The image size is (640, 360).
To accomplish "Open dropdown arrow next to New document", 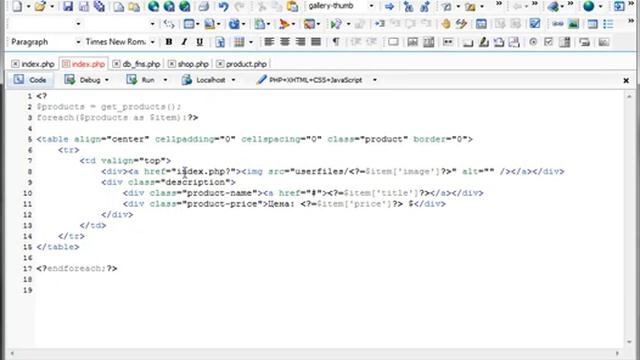I will tap(28, 7).
